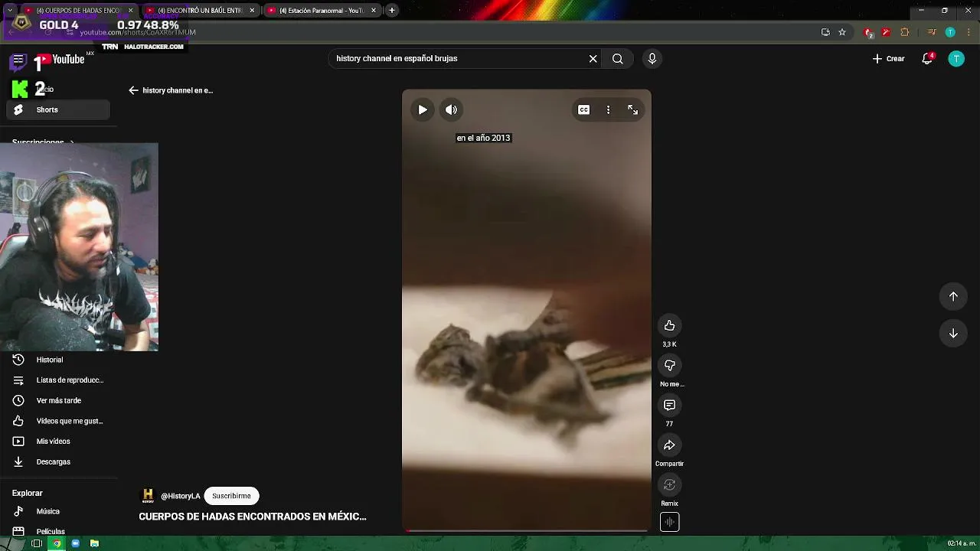Screen dimensions: 980x551
Task: Click the taskbar clock 02:14
Action: (x=961, y=543)
